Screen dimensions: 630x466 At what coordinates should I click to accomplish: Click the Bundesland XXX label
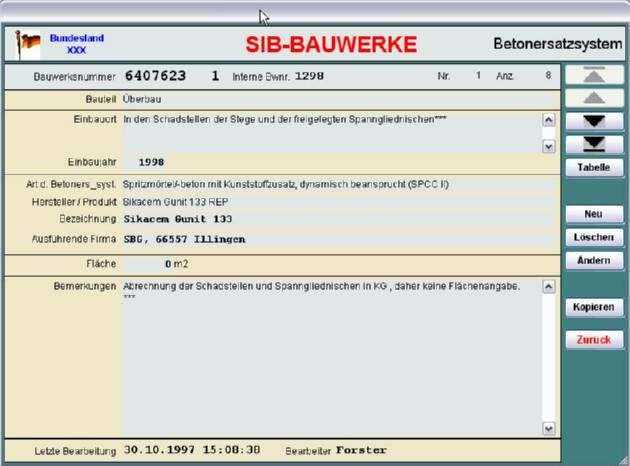tap(77, 44)
